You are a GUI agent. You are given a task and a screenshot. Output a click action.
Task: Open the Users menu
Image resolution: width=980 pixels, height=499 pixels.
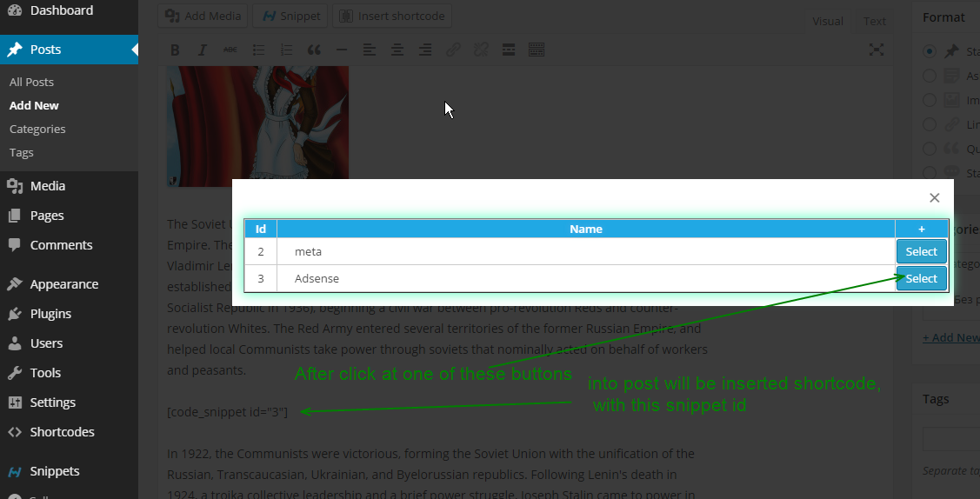tap(69, 343)
